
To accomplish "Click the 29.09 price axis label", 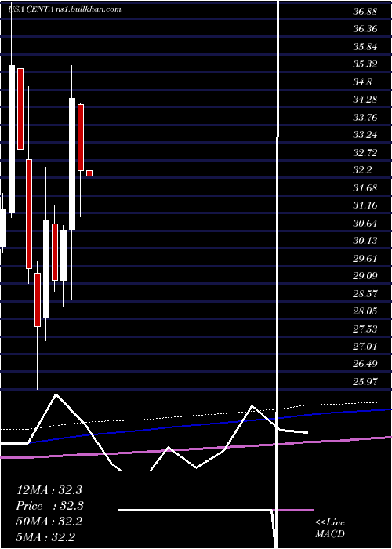I will click(365, 276).
